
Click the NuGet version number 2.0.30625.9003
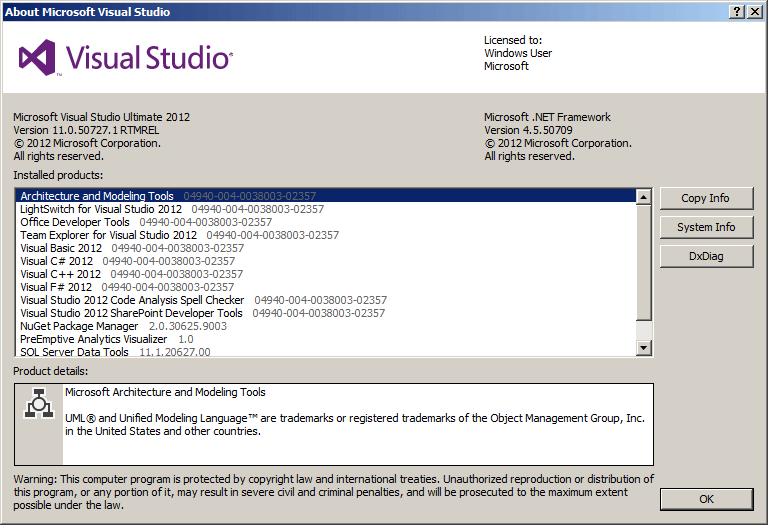(x=188, y=326)
